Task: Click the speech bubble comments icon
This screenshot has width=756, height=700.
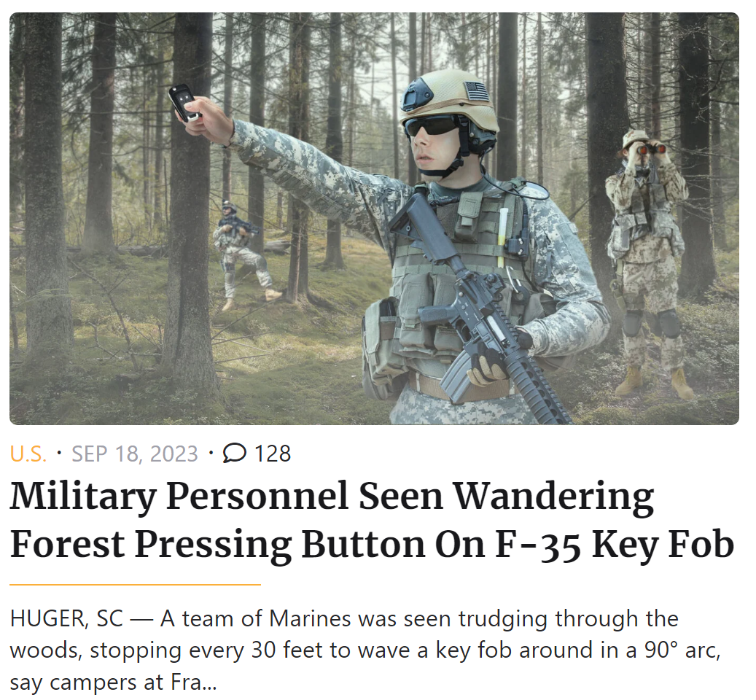Action: (x=234, y=453)
